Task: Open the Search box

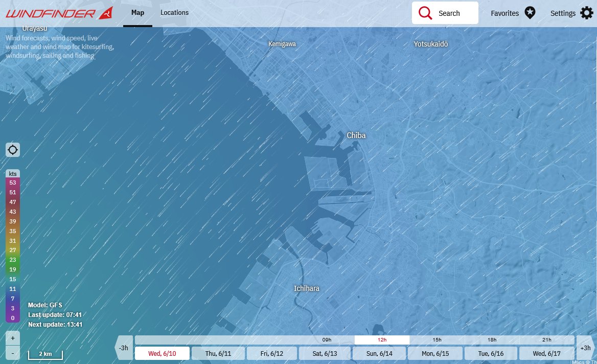Action: click(445, 13)
